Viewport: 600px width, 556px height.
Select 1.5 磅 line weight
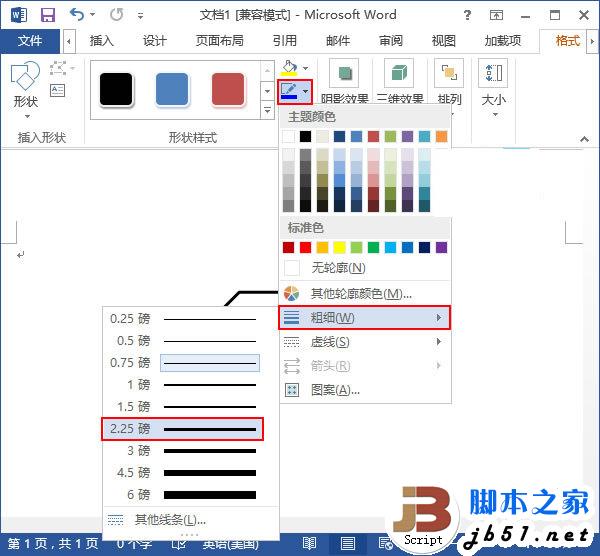click(x=183, y=406)
